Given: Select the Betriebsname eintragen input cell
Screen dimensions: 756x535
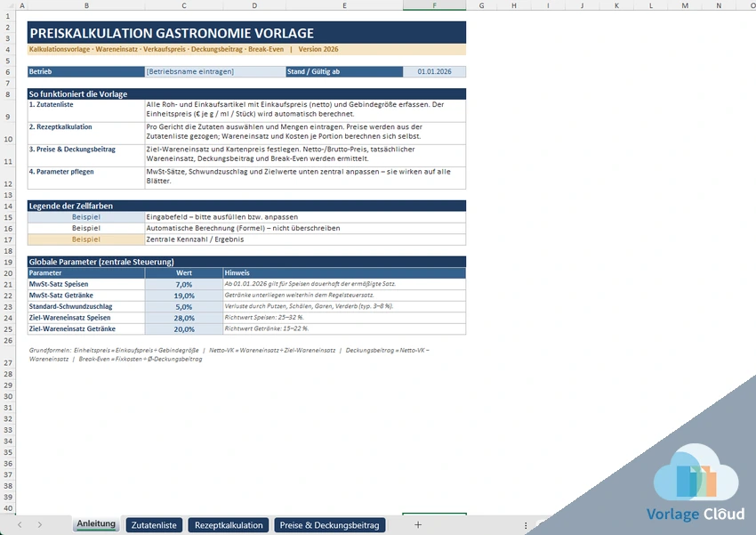Looking at the screenshot, I should [x=215, y=71].
